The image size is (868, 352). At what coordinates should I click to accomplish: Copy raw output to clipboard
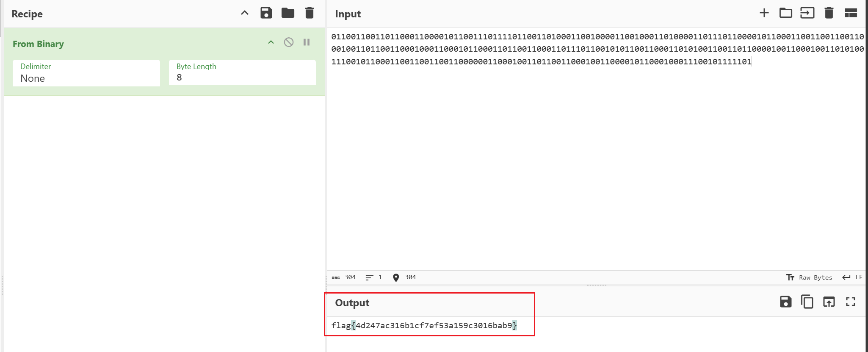807,302
